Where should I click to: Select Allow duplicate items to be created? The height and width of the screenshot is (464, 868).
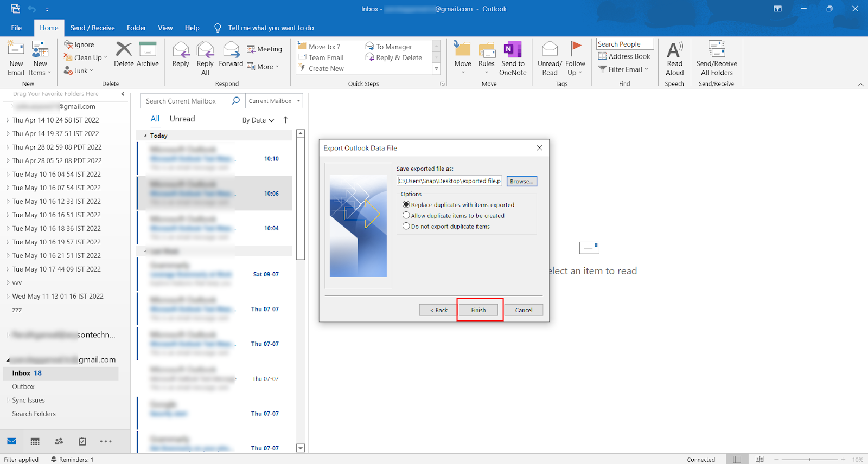click(406, 216)
